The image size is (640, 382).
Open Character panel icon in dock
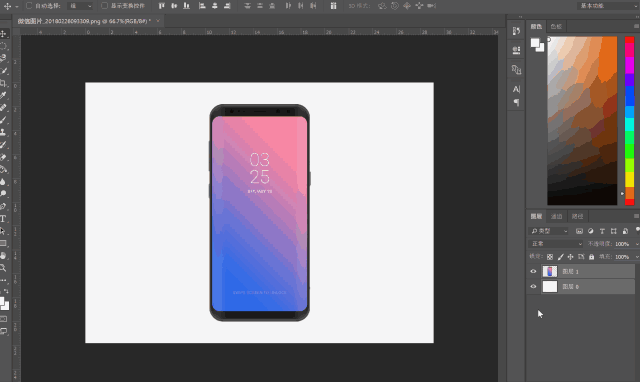pos(516,89)
